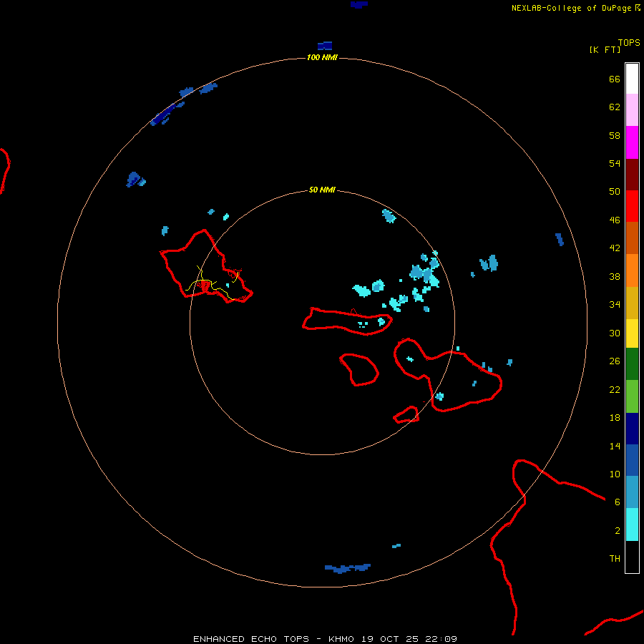Click the light green legend color band
Viewport: 644px width, 644px height.
(632, 396)
